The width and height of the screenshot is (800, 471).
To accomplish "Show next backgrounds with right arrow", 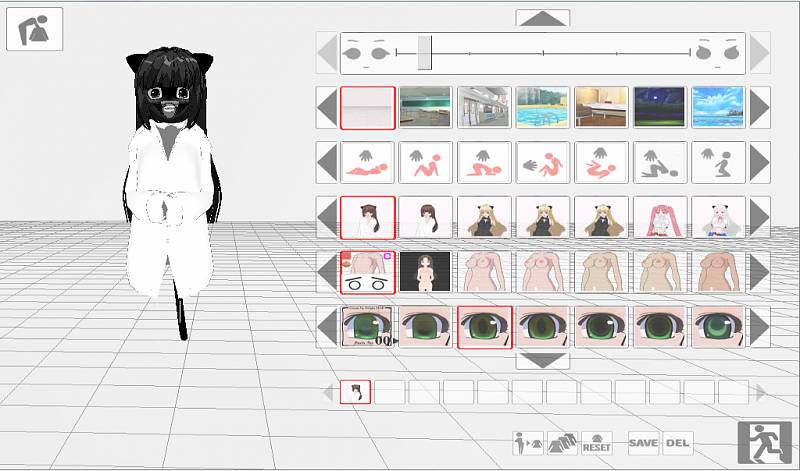I will (760, 107).
